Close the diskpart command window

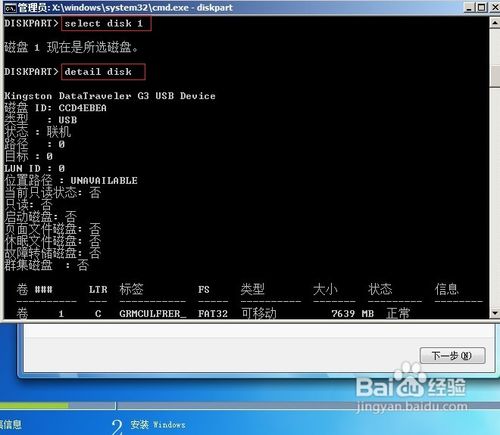pos(495,7)
